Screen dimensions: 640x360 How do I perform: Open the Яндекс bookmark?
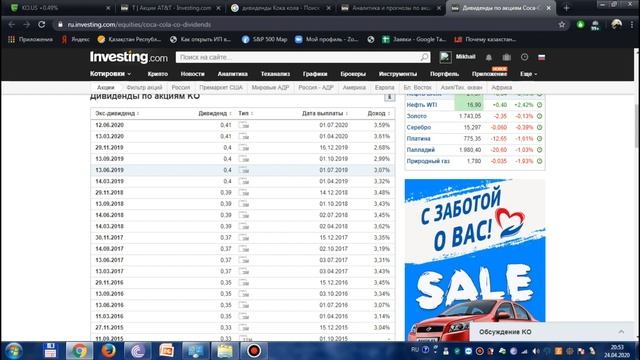pyautogui.click(x=75, y=40)
